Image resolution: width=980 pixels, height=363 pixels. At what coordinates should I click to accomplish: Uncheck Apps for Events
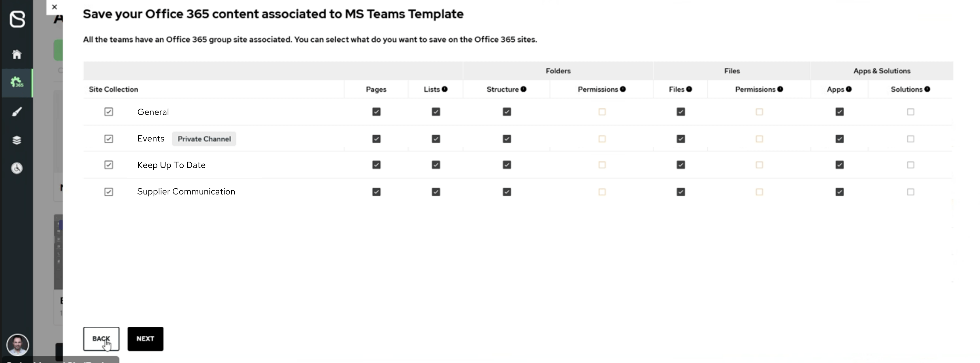pyautogui.click(x=840, y=139)
